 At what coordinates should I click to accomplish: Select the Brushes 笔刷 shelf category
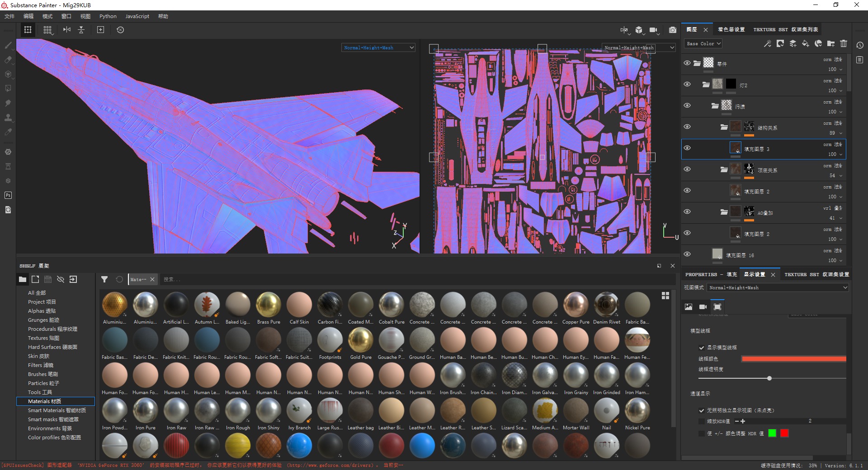point(43,374)
